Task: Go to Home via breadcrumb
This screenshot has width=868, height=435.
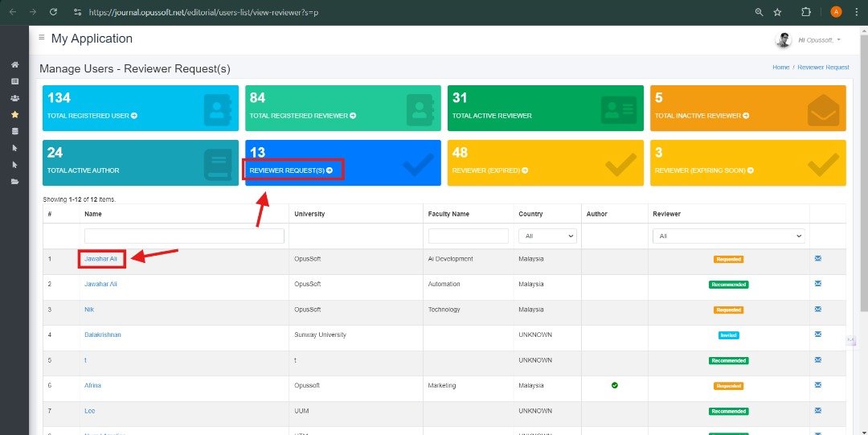Action: 780,67
